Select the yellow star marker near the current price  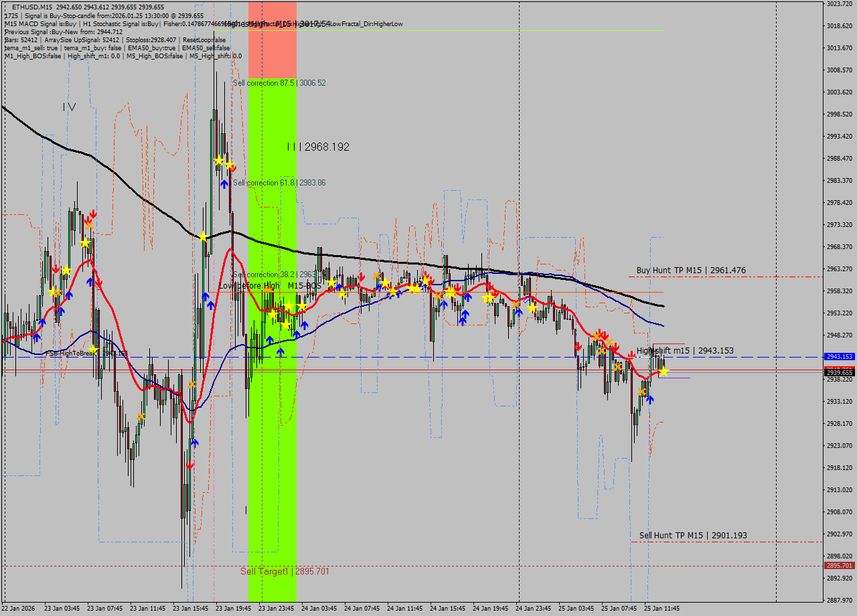[x=663, y=372]
